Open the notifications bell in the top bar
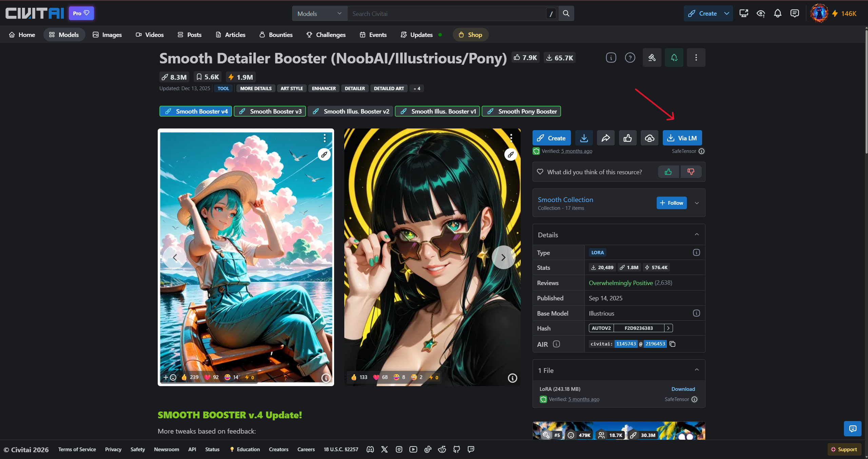The image size is (868, 459). [x=777, y=14]
